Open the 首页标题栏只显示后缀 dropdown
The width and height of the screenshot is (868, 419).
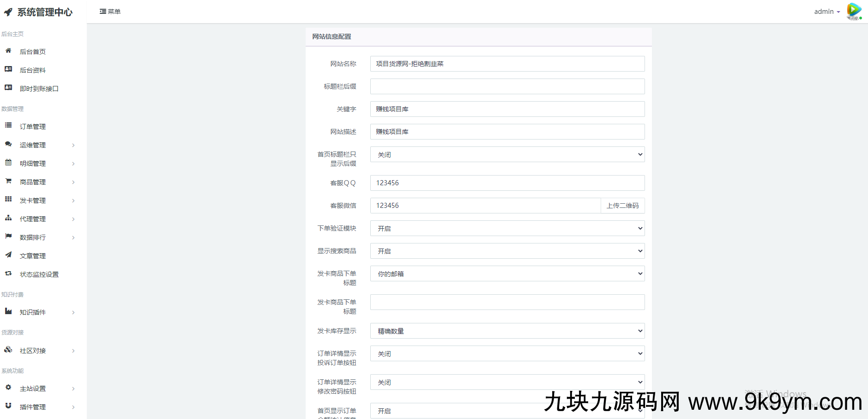click(x=507, y=154)
